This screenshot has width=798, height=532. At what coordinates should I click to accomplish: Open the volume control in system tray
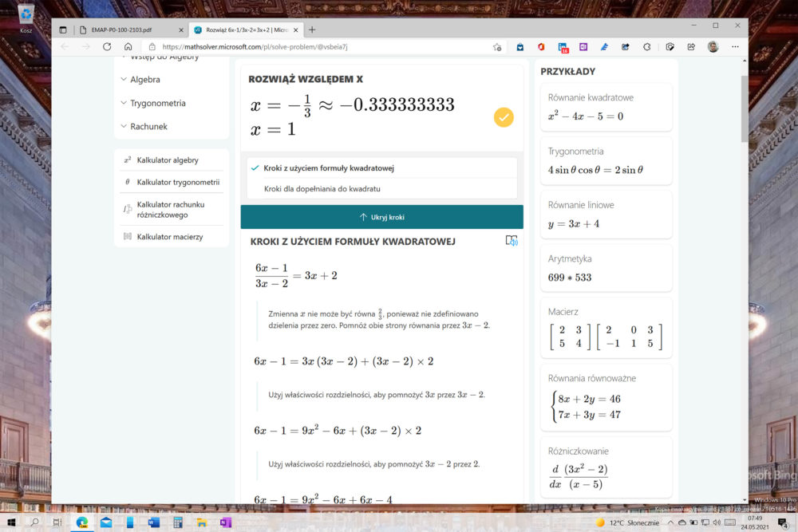(717, 522)
